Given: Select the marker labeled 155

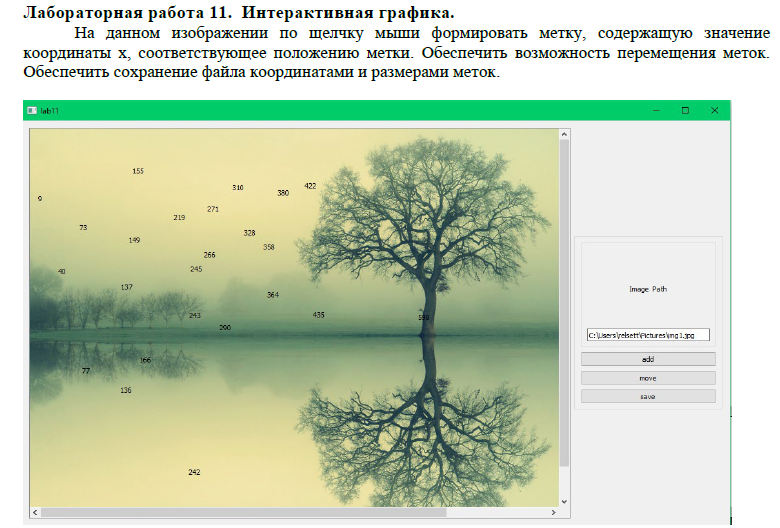Looking at the screenshot, I should pyautogui.click(x=138, y=172).
